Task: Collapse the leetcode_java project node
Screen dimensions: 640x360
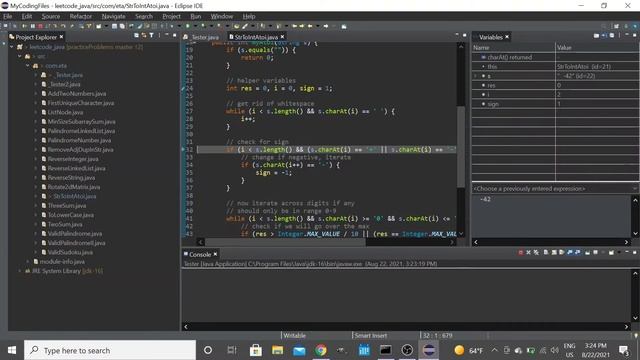Action: point(11,47)
